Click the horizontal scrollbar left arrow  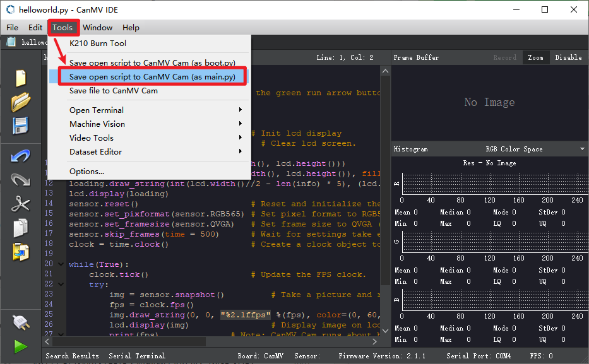tap(47, 341)
